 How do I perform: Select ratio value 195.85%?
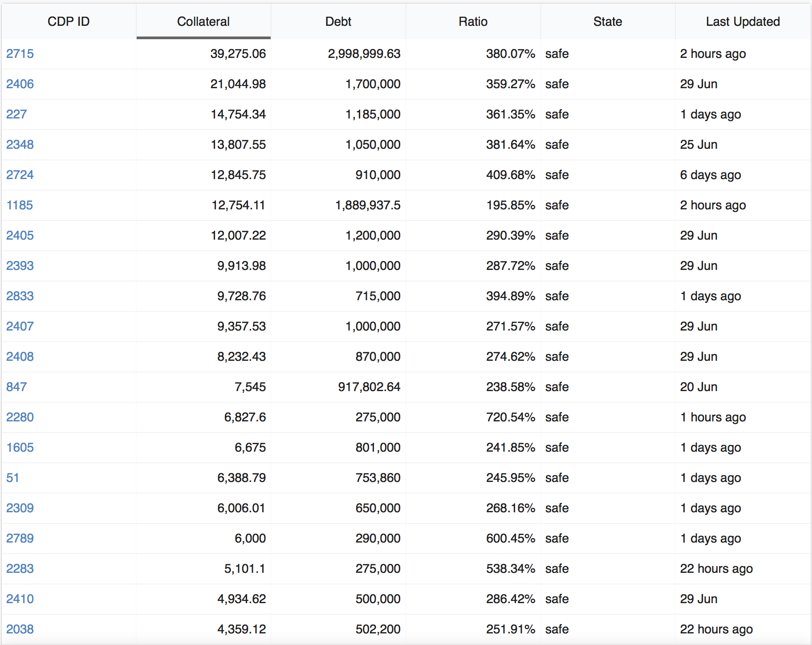(511, 205)
